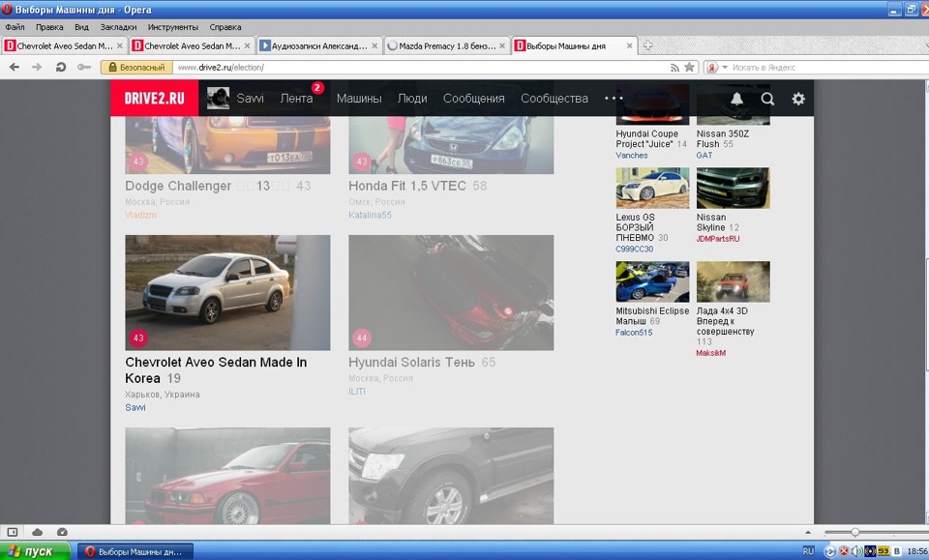Open notifications bell on Drive2 header
Image resolution: width=929 pixels, height=560 pixels.
tap(736, 99)
